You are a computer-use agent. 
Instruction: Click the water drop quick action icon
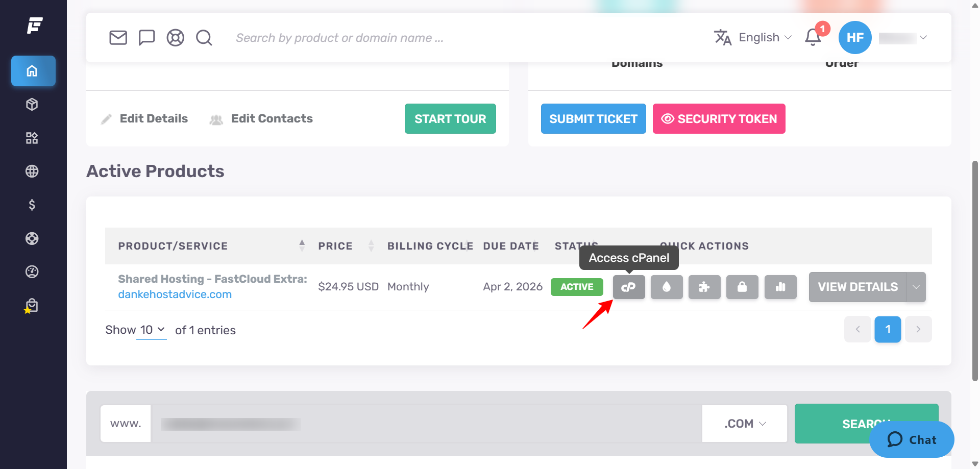[x=667, y=287]
